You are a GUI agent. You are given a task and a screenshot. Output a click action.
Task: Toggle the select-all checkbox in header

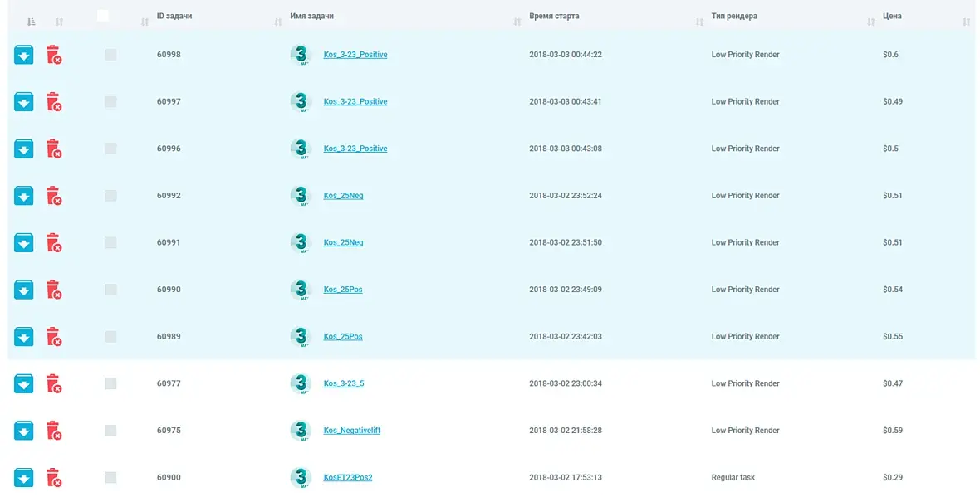pyautogui.click(x=103, y=16)
